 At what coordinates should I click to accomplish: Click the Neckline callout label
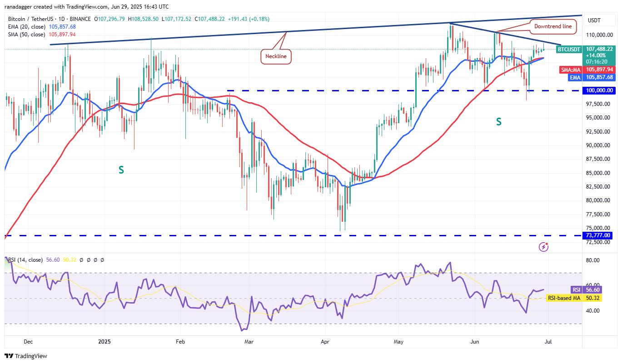pos(276,57)
